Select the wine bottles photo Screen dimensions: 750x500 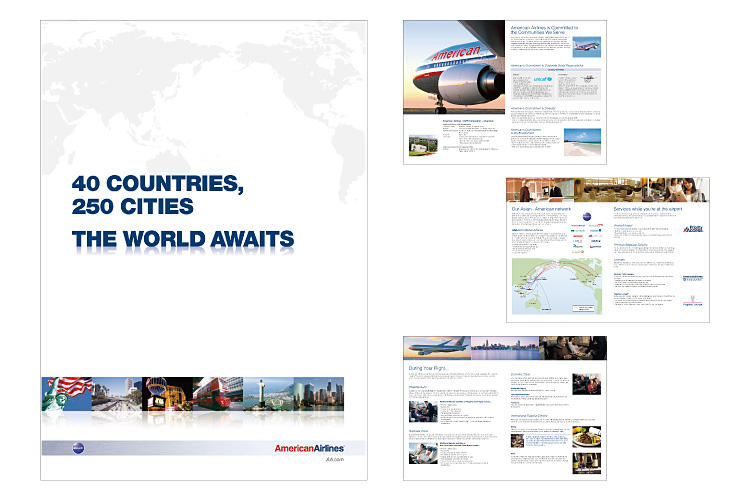point(586,463)
